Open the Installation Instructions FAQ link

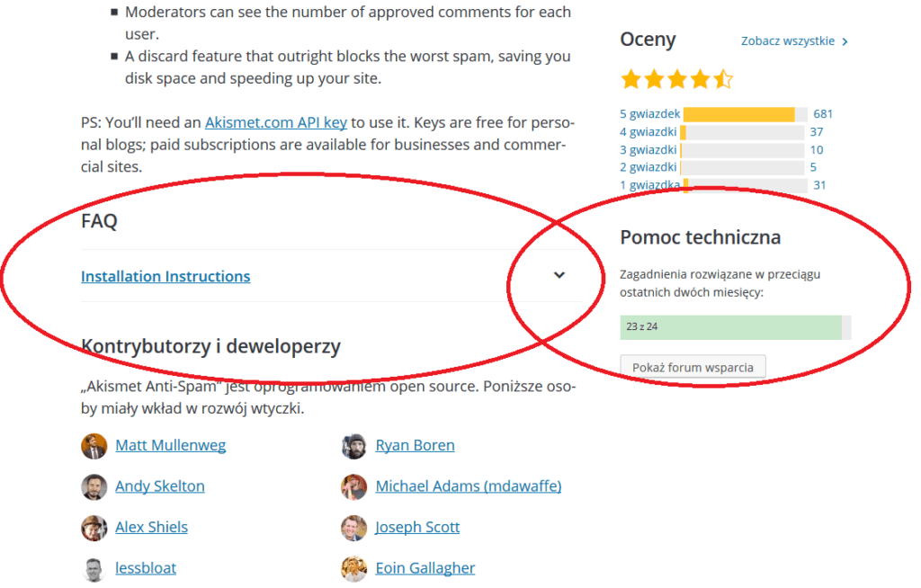[165, 276]
